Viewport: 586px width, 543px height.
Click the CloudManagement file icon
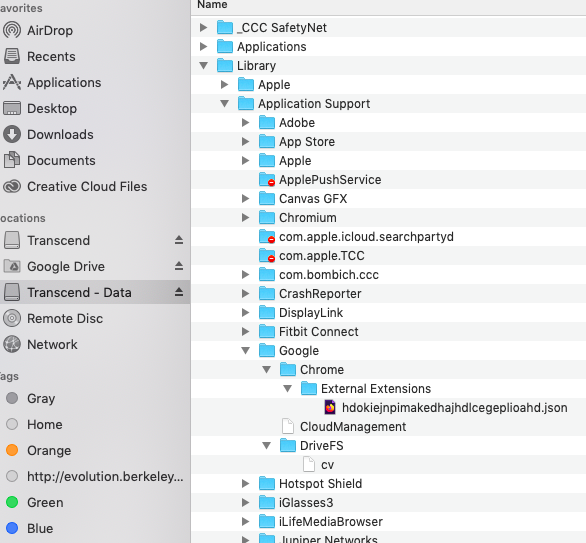pyautogui.click(x=288, y=426)
